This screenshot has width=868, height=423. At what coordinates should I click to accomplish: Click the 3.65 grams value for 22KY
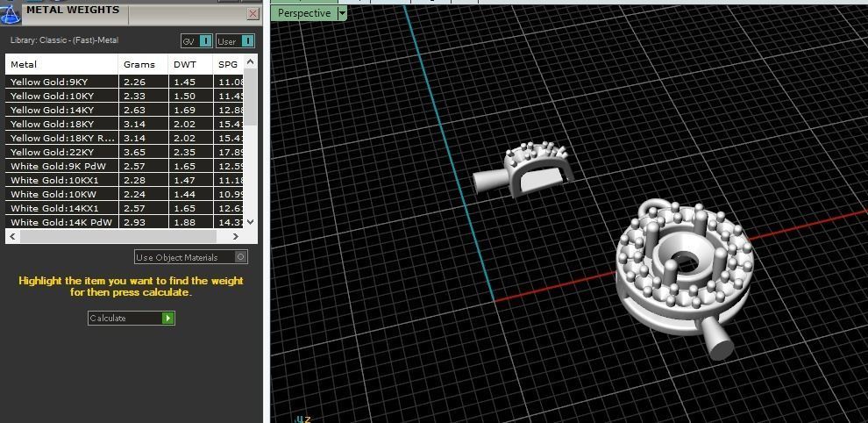[134, 152]
